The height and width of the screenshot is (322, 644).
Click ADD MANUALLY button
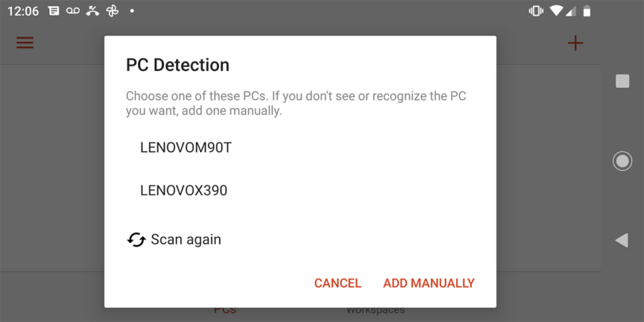[429, 283]
